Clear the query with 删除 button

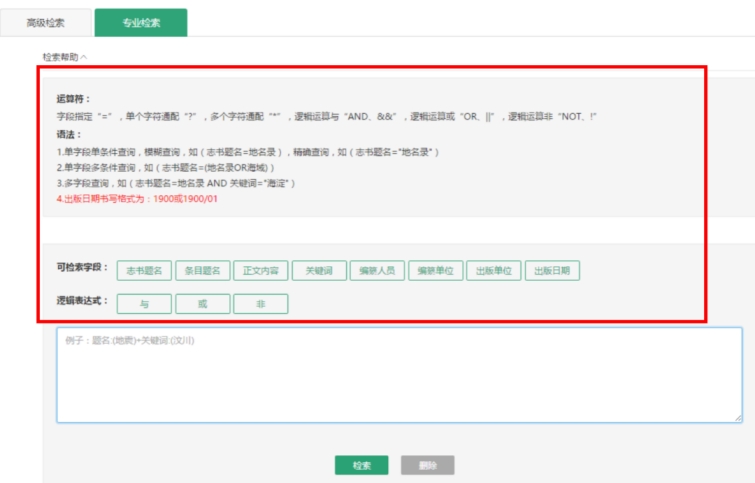(427, 465)
